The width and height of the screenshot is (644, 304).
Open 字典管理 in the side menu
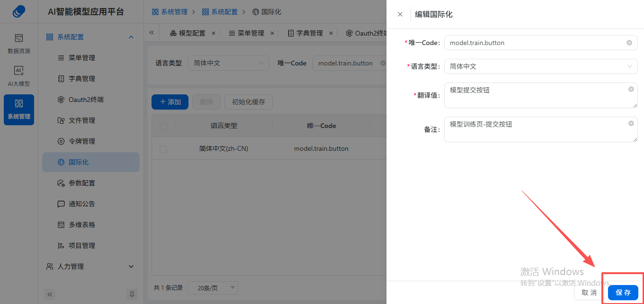[x=91, y=79]
